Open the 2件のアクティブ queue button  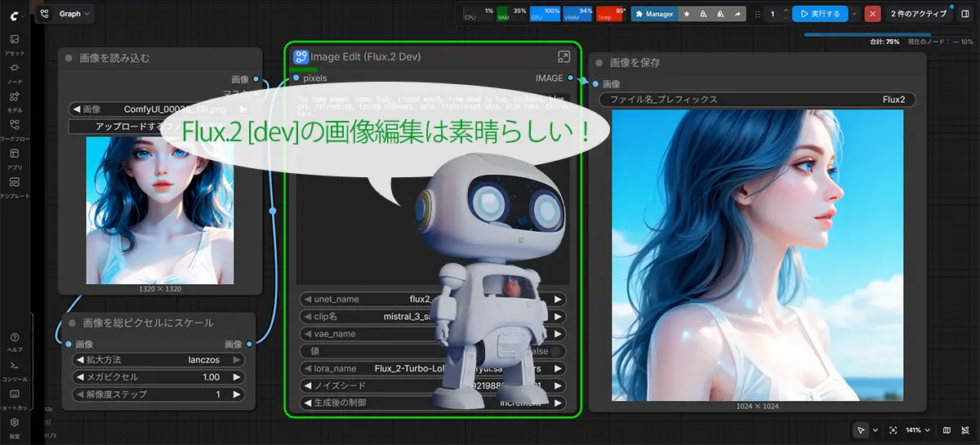[919, 14]
